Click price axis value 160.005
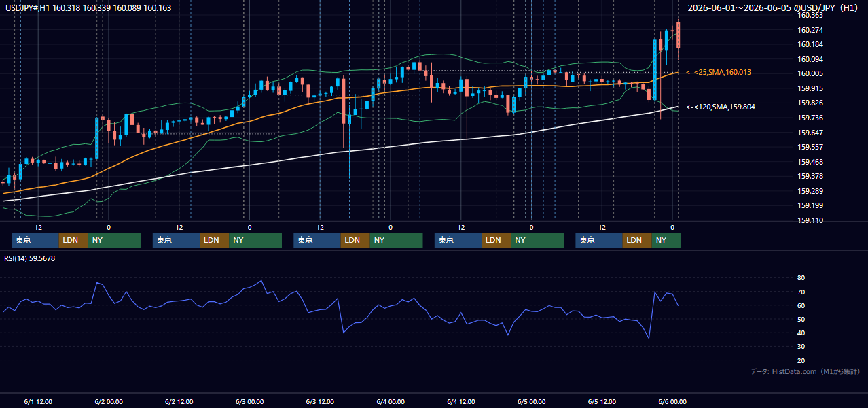Screen dimensions: 868x408 [810, 74]
